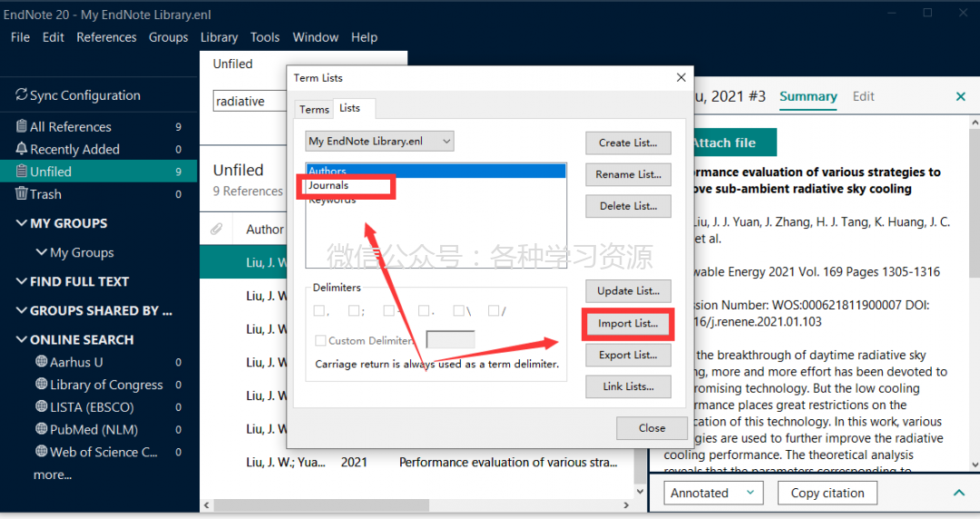This screenshot has height=519, width=980.
Task: Click the Author column header
Action: (265, 230)
